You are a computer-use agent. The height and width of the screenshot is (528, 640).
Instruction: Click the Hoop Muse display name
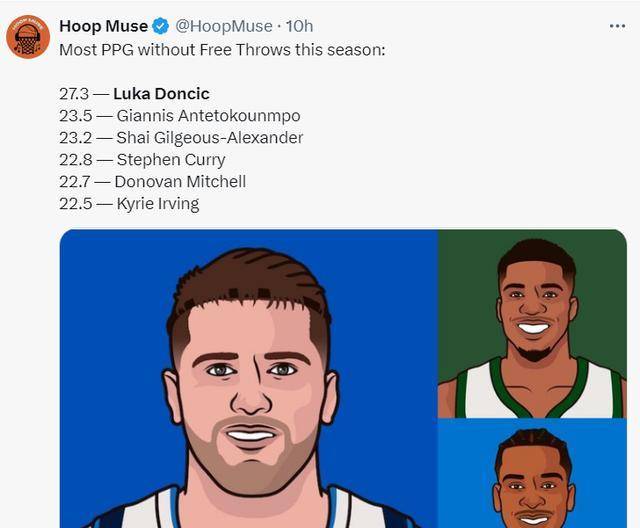tap(103, 26)
